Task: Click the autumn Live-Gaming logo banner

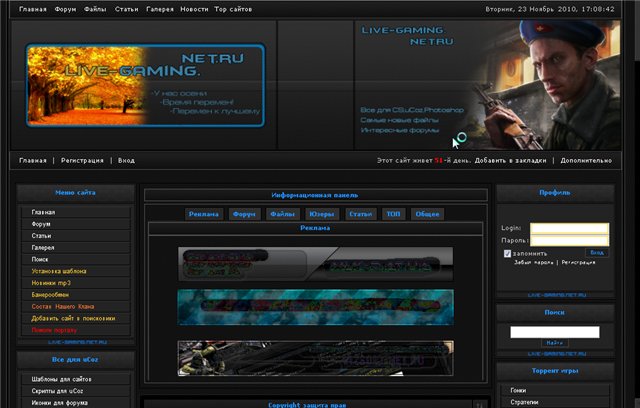Action: (145, 85)
